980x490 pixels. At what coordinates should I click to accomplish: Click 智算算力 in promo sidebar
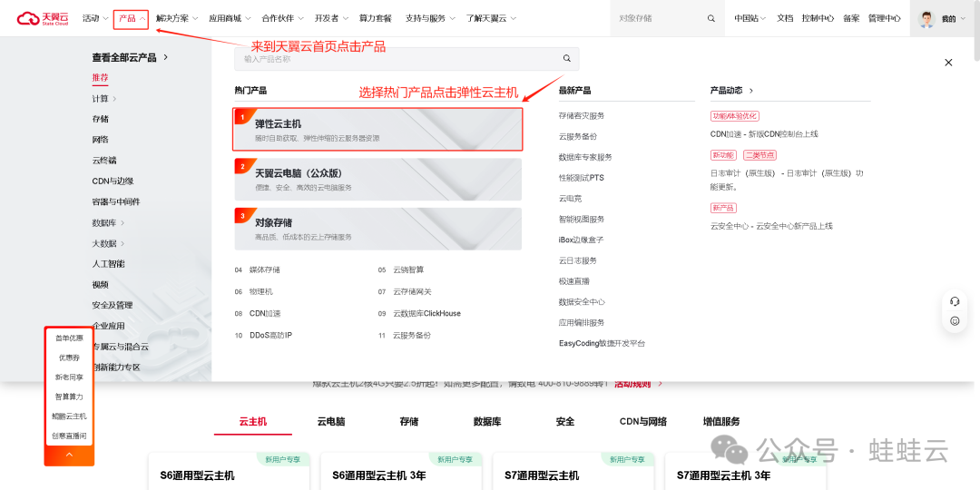pyautogui.click(x=69, y=397)
